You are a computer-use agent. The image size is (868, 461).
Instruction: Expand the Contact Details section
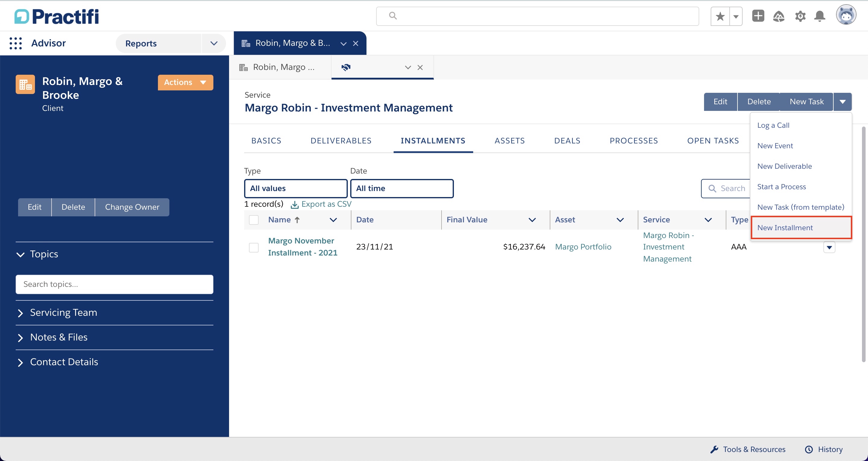point(20,362)
